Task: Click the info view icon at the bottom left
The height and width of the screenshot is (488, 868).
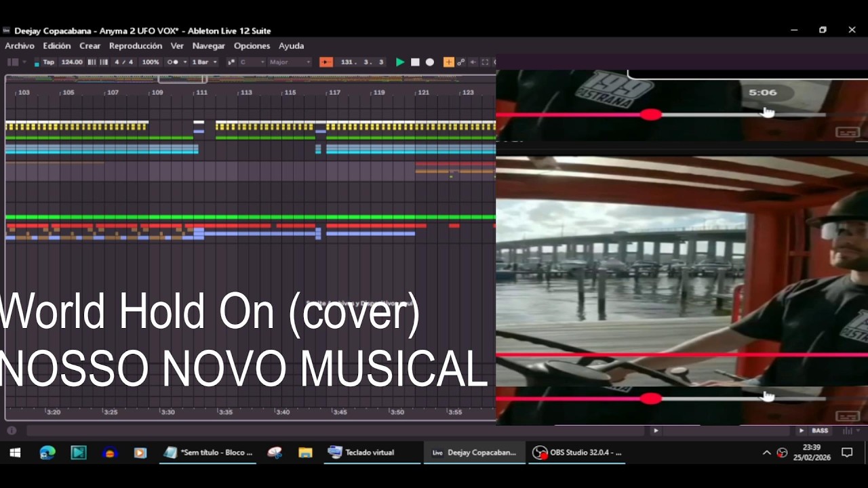Action: tap(12, 430)
